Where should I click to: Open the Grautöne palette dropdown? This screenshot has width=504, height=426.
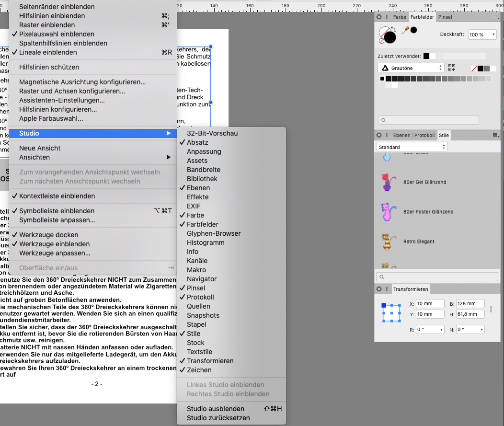coord(411,68)
